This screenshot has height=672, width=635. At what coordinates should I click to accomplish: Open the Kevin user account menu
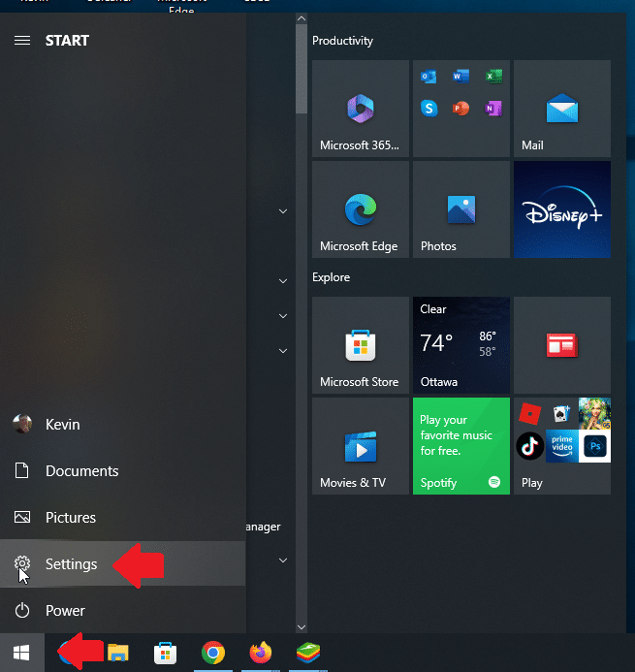(123, 425)
